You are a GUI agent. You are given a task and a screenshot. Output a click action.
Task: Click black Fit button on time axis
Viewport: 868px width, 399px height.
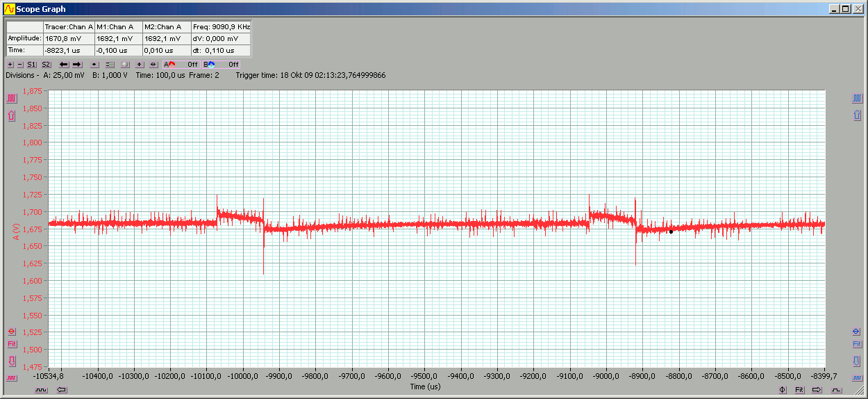799,390
